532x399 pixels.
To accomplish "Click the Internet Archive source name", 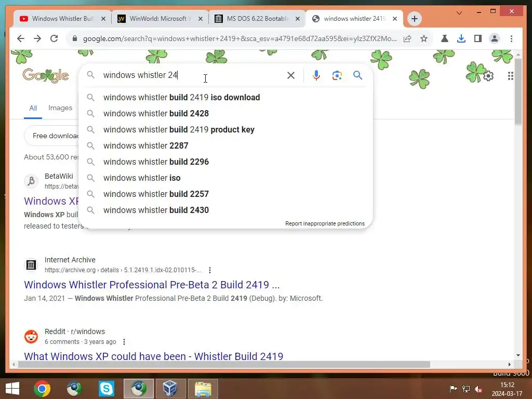I will click(x=70, y=260).
